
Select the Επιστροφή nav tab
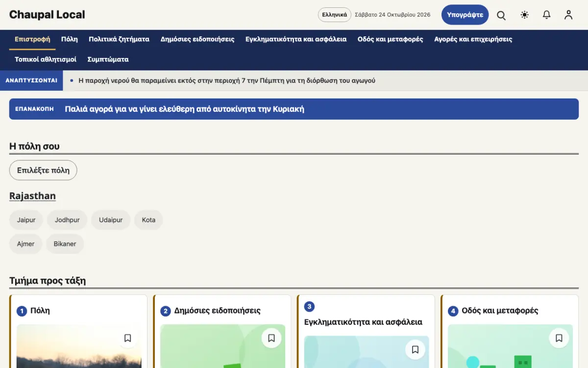pyautogui.click(x=32, y=39)
